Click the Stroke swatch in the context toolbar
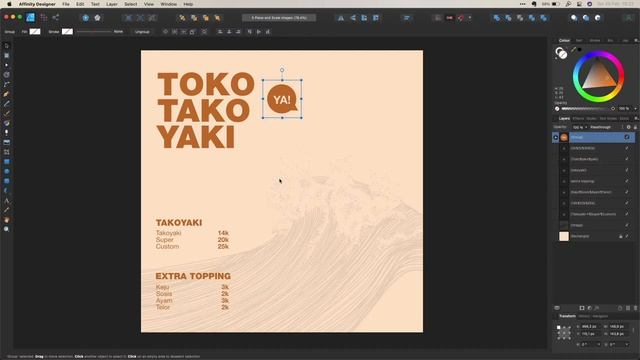 coord(67,31)
